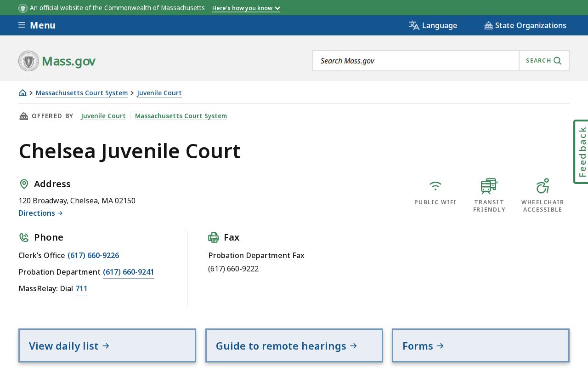Click the Fax machine icon

[214, 237]
